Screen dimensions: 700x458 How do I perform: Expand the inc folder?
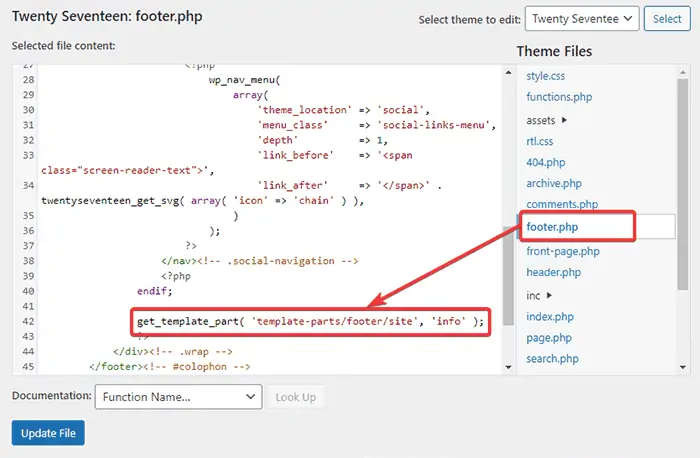(x=540, y=295)
